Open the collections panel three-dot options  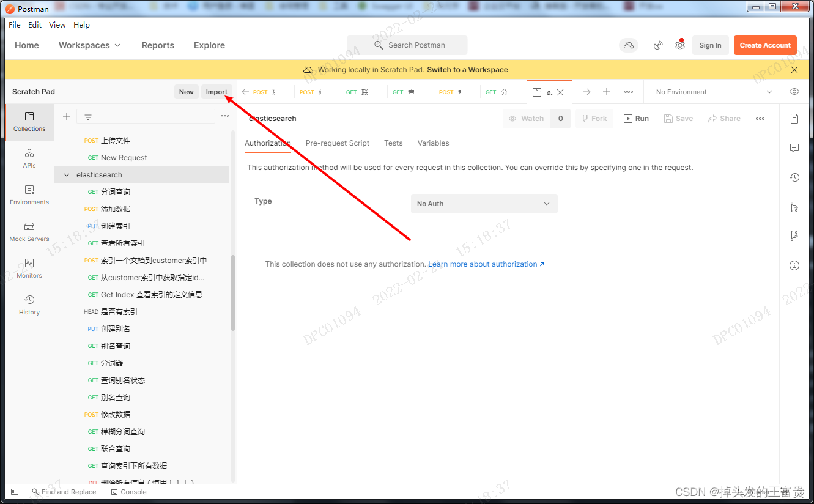click(x=225, y=116)
